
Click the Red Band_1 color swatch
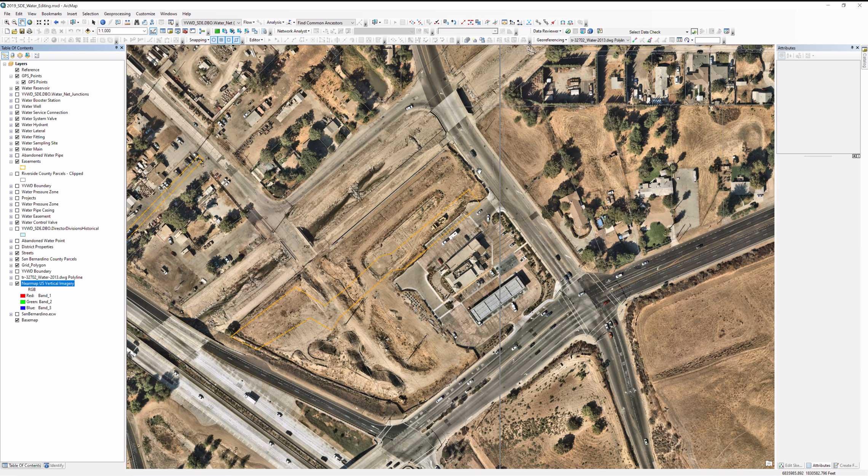(23, 295)
